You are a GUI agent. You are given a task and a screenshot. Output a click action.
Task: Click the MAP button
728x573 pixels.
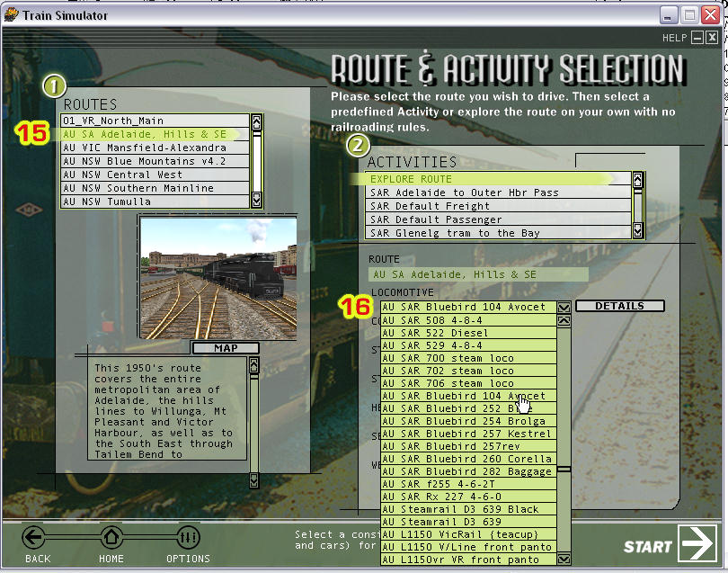click(x=226, y=348)
